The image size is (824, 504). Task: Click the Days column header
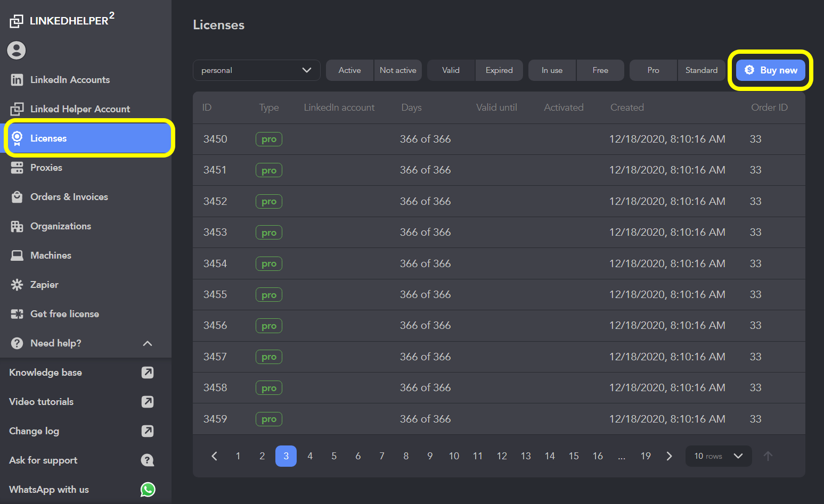point(411,108)
